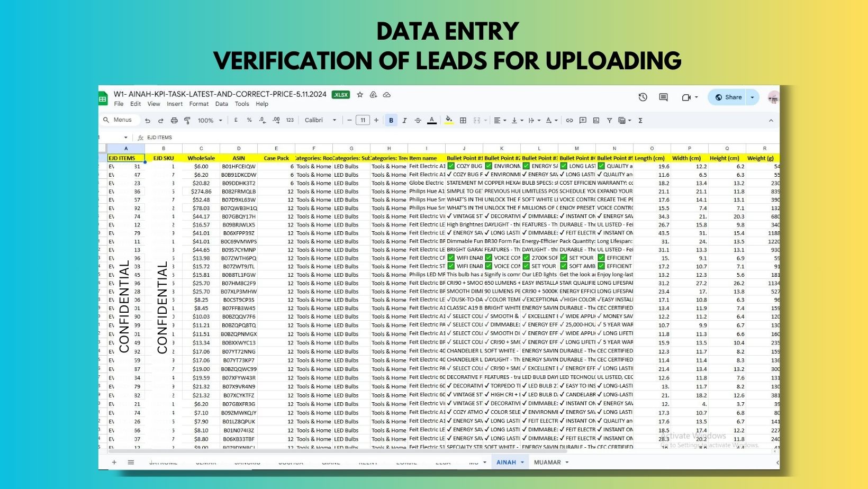Apply percent format with the % icon
Viewport: 868px width, 489px height.
coord(249,120)
